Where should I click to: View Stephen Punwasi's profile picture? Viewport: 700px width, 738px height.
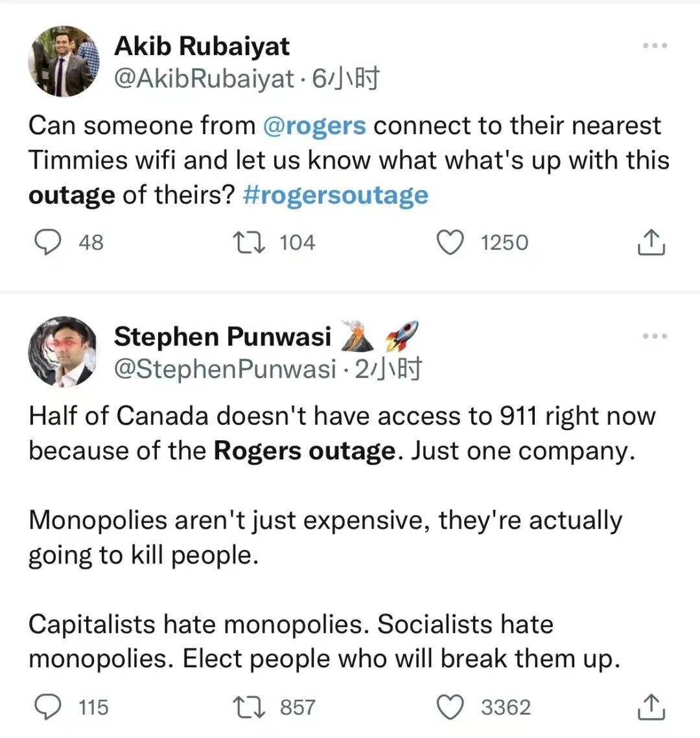pyautogui.click(x=64, y=351)
